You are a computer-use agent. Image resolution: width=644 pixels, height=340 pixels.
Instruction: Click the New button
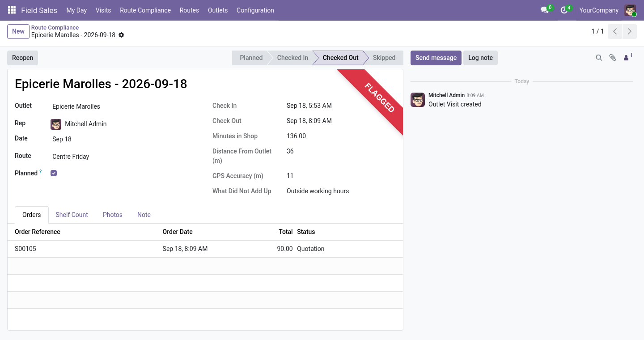pyautogui.click(x=18, y=31)
